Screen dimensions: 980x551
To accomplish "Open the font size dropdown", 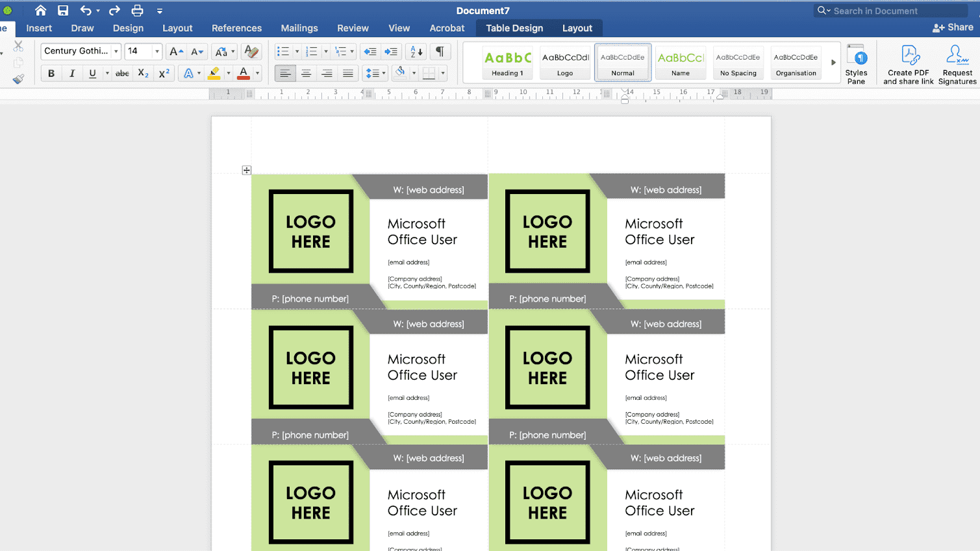I will pyautogui.click(x=156, y=51).
